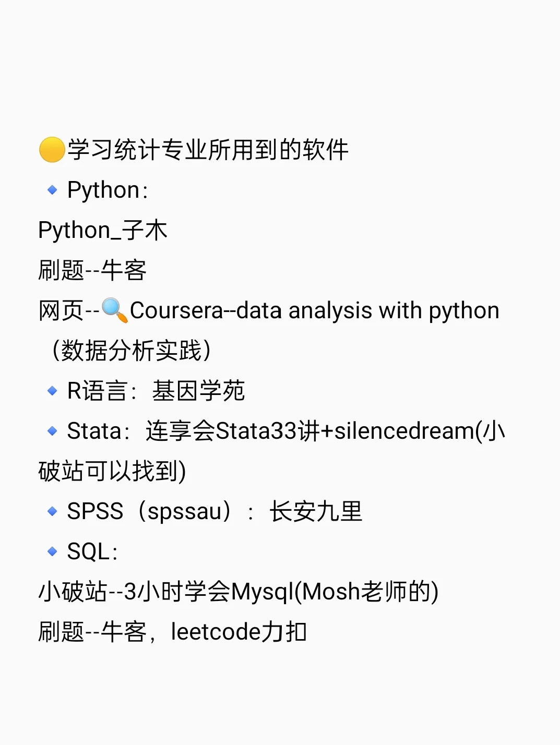Viewport: 560px width, 745px height.
Task: Click the blue diamond bullet before Python
Action: coord(52,190)
